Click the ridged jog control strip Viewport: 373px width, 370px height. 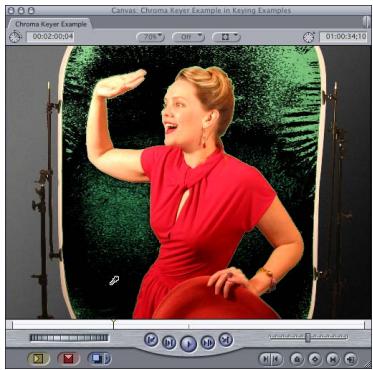pos(69,338)
